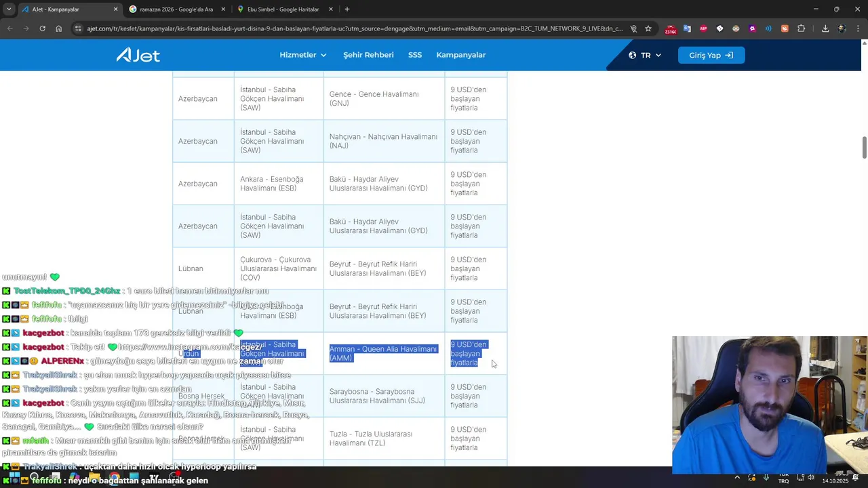This screenshot has height=488, width=868.
Task: Switch to the ramazan 2026 Google tab
Action: (176, 9)
